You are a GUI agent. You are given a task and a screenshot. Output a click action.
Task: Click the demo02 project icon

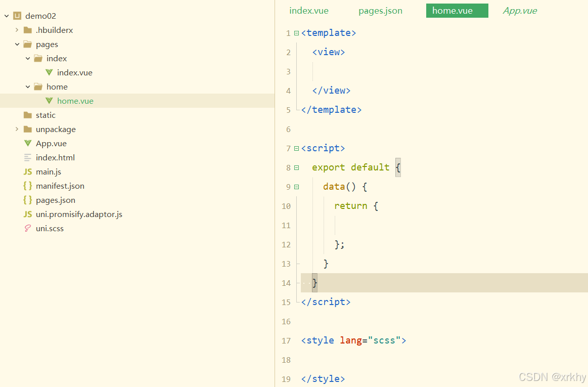click(x=17, y=16)
